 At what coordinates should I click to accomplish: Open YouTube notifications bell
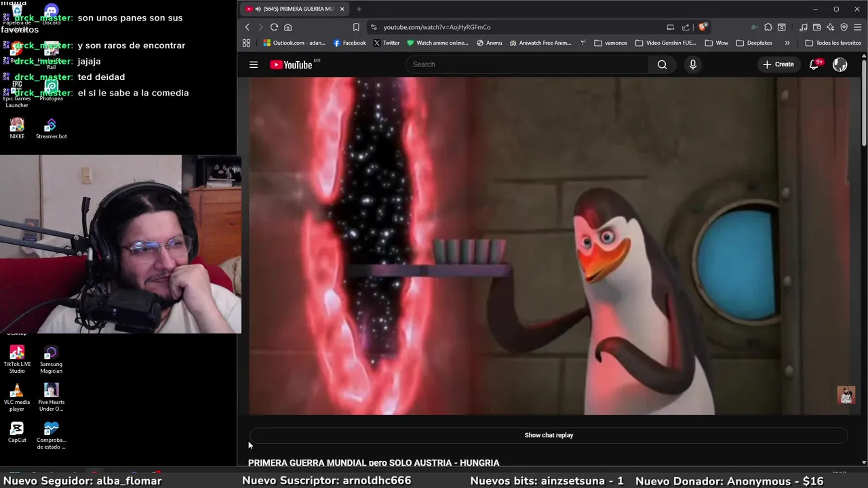coord(814,64)
